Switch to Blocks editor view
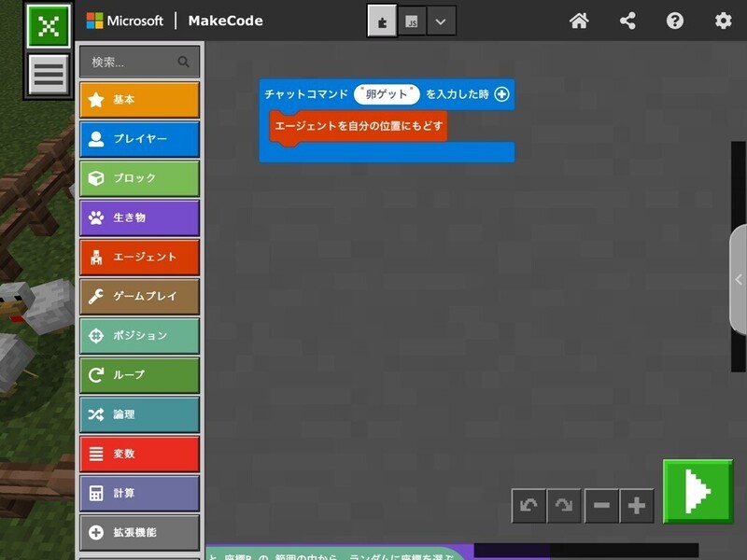This screenshot has height=560, width=747. click(x=381, y=21)
